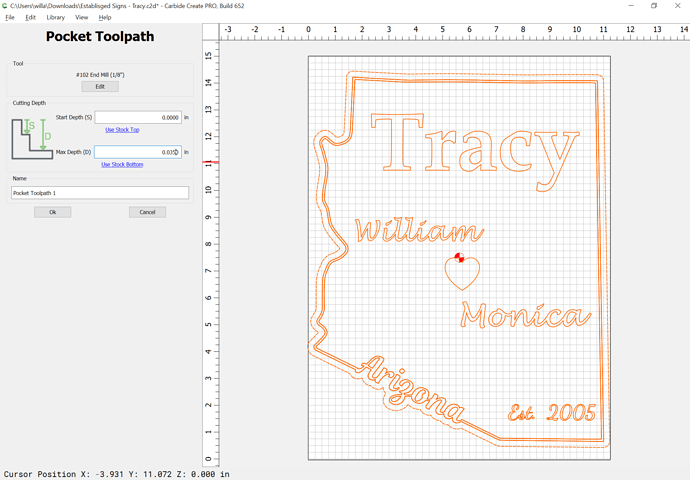
Task: Click the toolpath Name text field
Action: (x=100, y=193)
